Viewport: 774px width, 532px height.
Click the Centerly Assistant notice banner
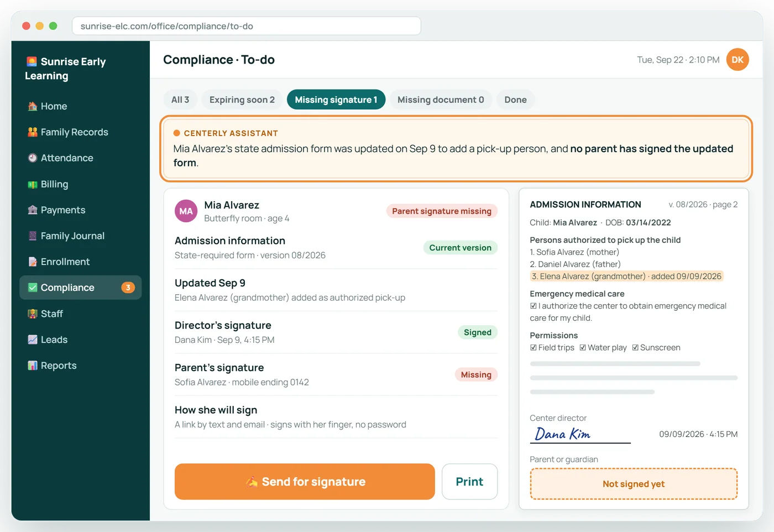point(456,148)
